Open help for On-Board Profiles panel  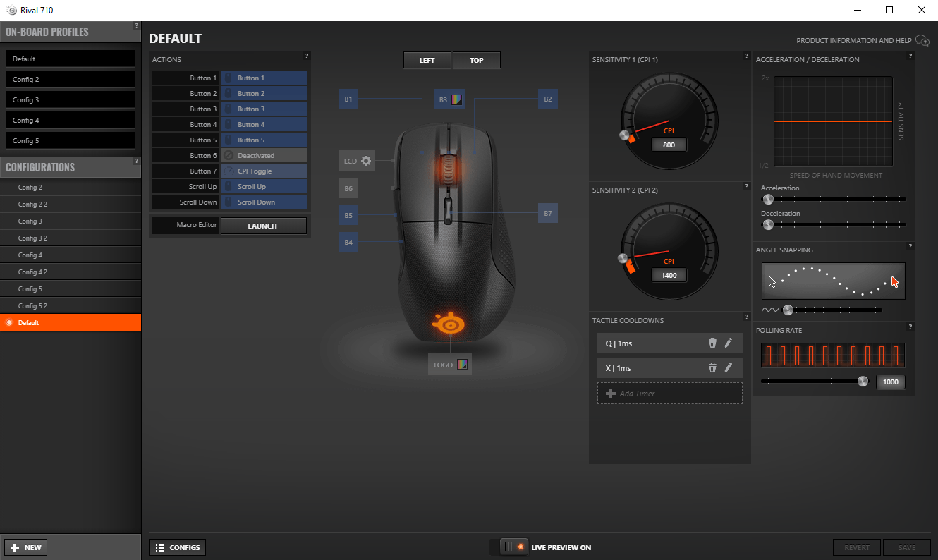137,25
